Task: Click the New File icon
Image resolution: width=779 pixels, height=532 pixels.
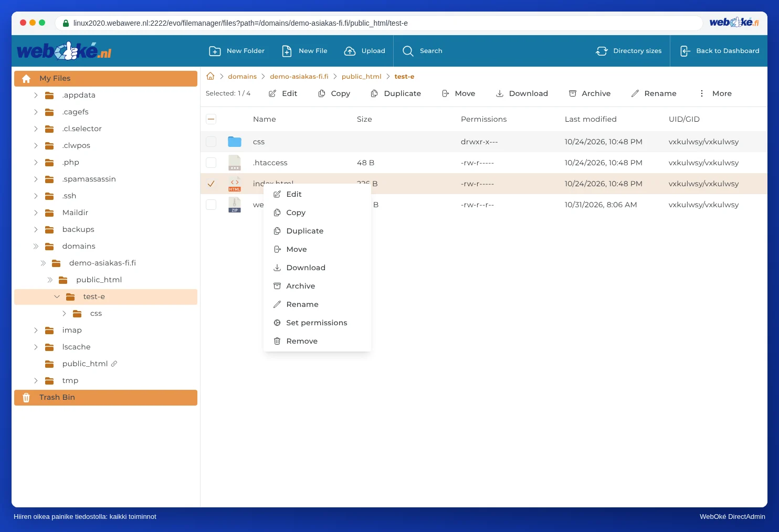Action: (287, 51)
